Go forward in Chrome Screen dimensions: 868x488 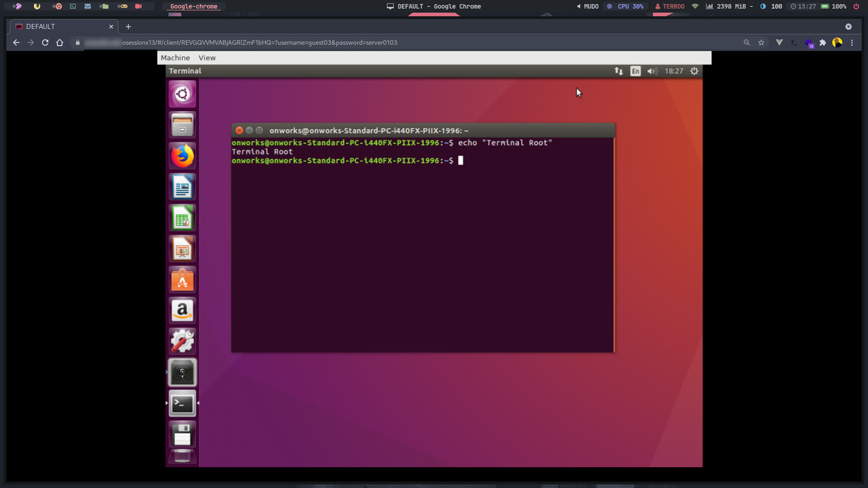point(31,42)
